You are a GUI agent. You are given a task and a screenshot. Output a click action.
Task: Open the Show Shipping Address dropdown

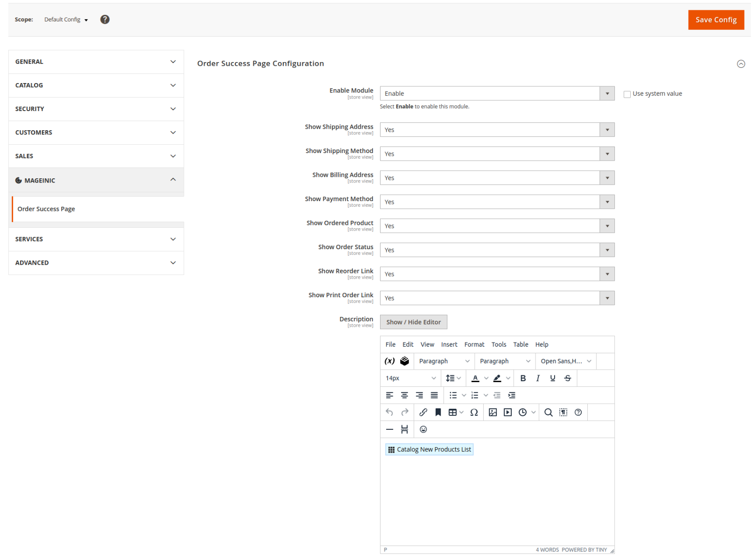click(x=497, y=130)
